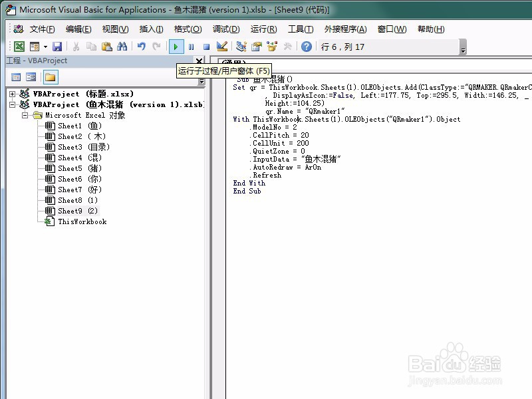
Task: Open the 运行(R) menu
Action: (x=263, y=29)
